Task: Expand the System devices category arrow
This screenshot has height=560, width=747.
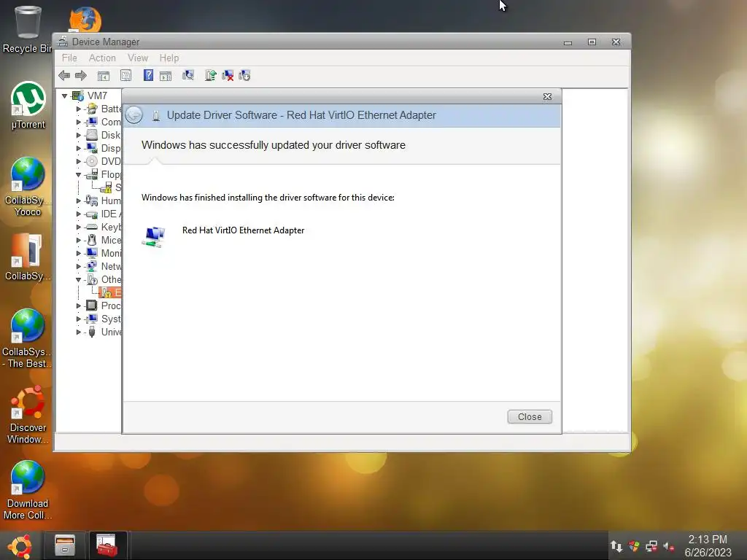Action: (79, 319)
